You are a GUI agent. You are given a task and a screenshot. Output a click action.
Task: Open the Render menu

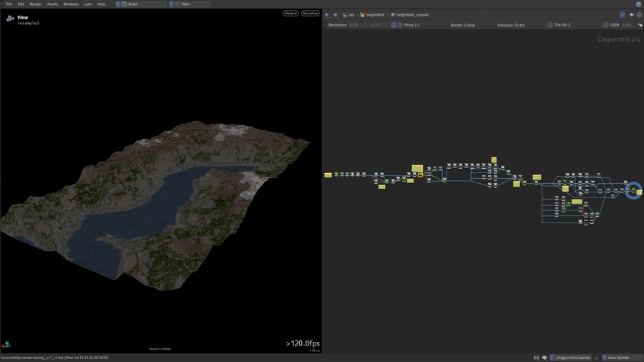36,4
